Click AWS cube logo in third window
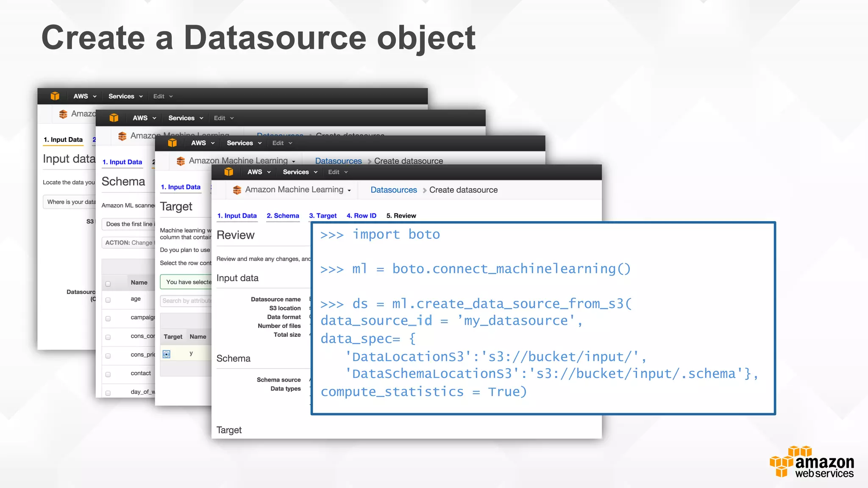This screenshot has width=868, height=488. (172, 143)
